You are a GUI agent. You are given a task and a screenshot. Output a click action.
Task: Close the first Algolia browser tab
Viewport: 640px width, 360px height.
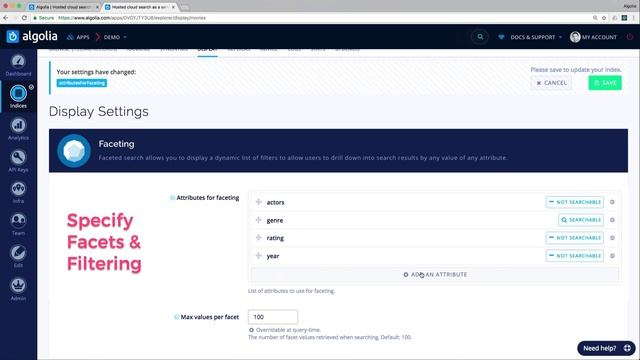coord(97,7)
